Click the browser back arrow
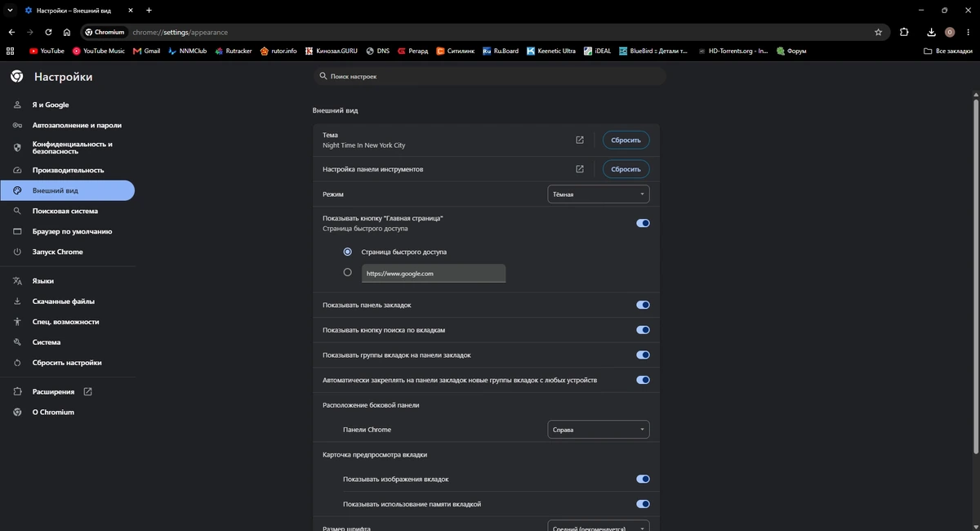Image resolution: width=980 pixels, height=531 pixels. [x=11, y=32]
